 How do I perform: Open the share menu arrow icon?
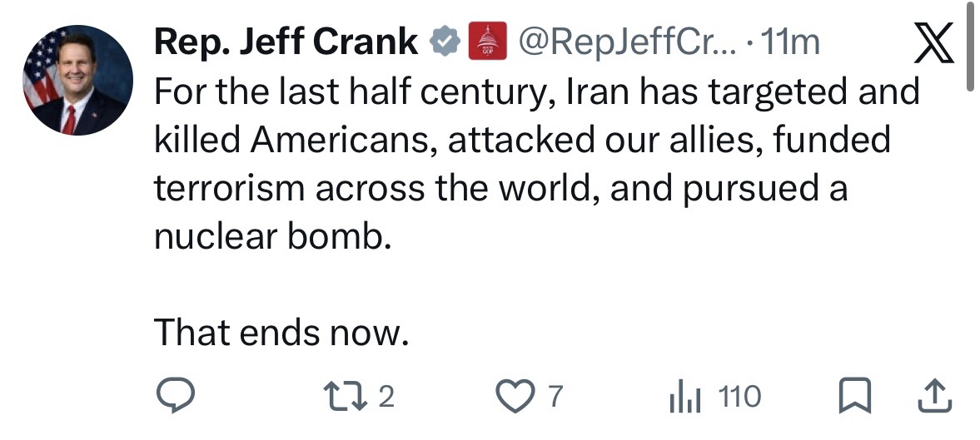[x=933, y=397]
